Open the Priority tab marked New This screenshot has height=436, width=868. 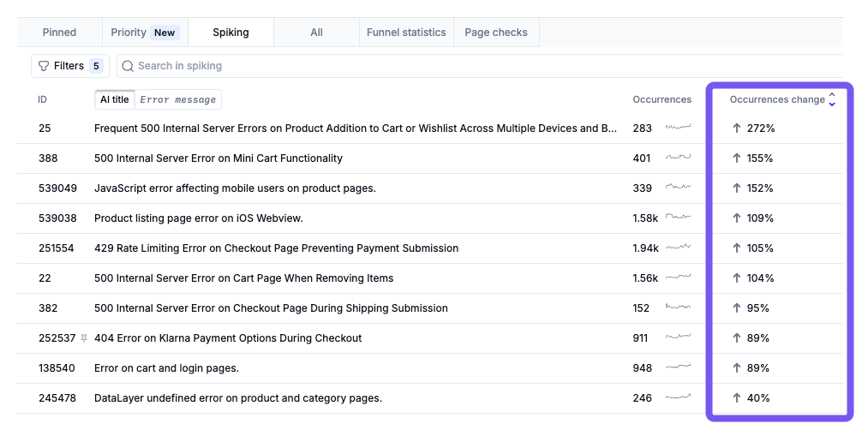click(x=143, y=33)
